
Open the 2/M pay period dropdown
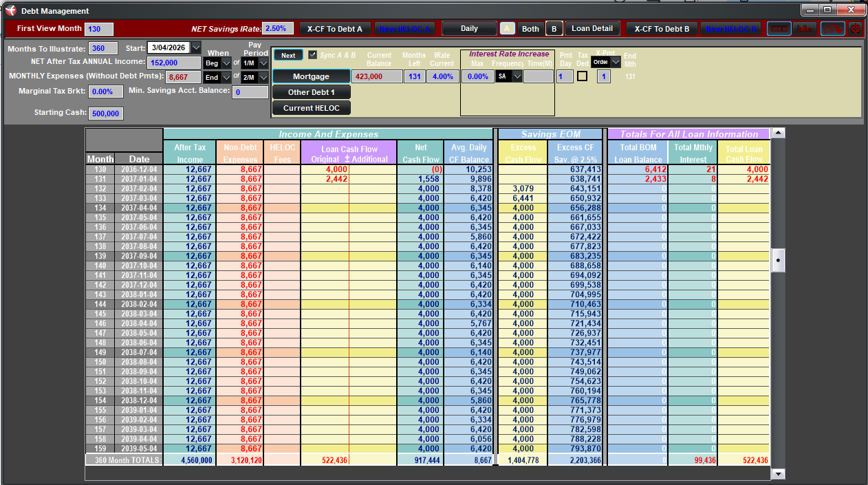(x=263, y=77)
